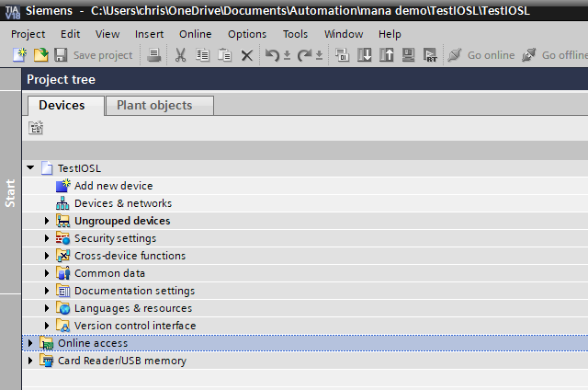Click the New project toolbar icon
The width and height of the screenshot is (588, 390).
19,55
